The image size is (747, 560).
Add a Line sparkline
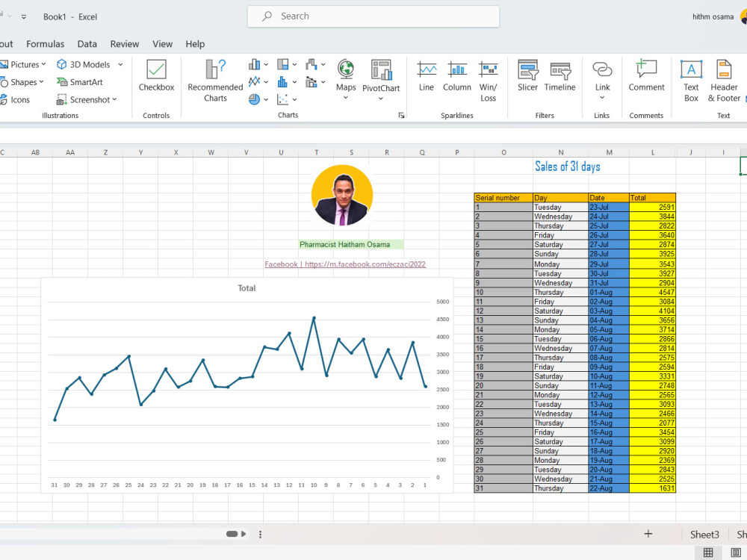(x=427, y=75)
